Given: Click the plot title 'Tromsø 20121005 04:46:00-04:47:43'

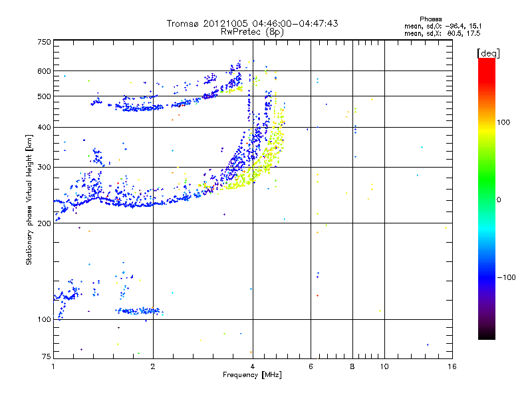Looking at the screenshot, I should click(x=252, y=23).
